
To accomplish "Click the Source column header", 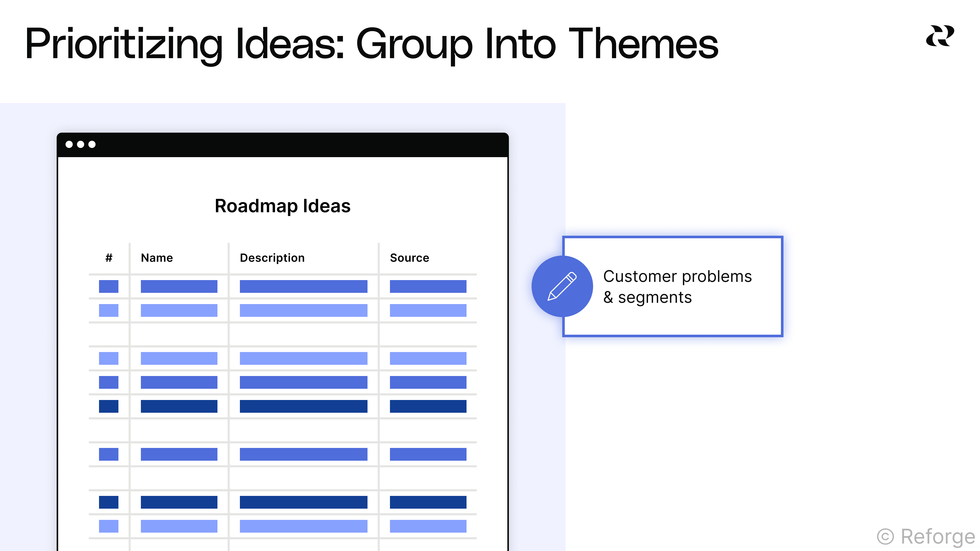I will (x=409, y=258).
